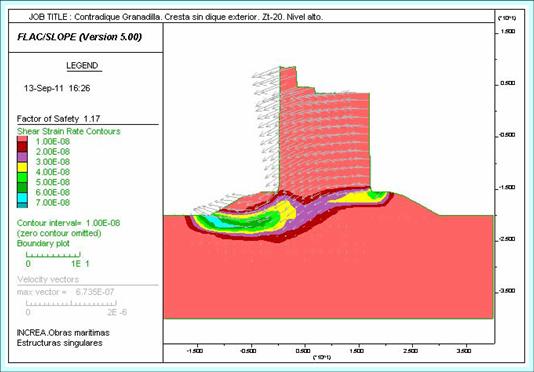Click the 1.500 y-axis tick label

coord(507,32)
